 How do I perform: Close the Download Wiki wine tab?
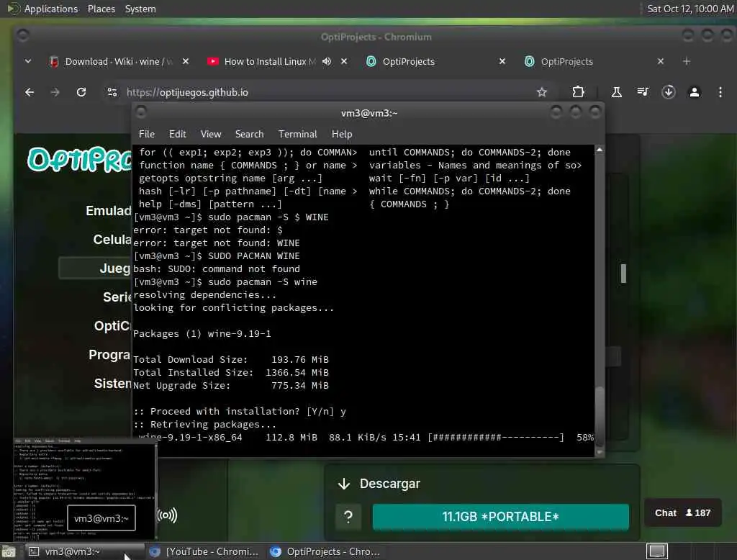[186, 62]
